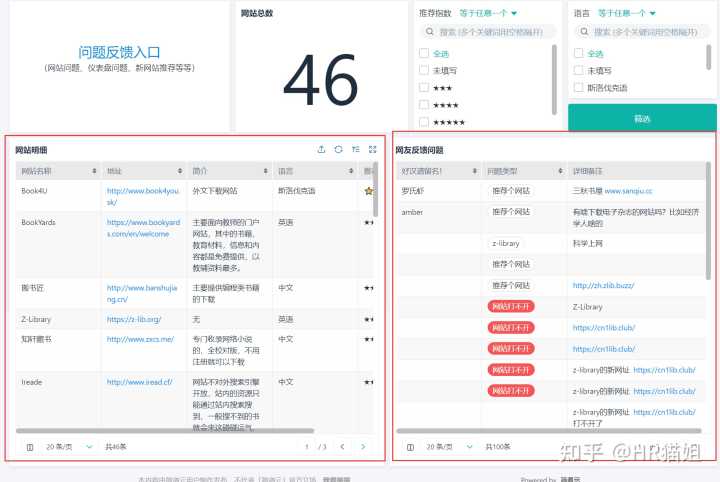720x482 pixels.
Task: Click search magnifier icon in 语言 filter
Action: [x=584, y=31]
